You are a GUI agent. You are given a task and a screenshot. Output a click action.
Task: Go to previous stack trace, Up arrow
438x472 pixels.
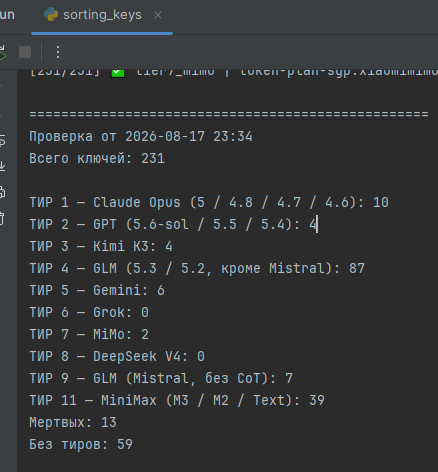click(x=1, y=87)
